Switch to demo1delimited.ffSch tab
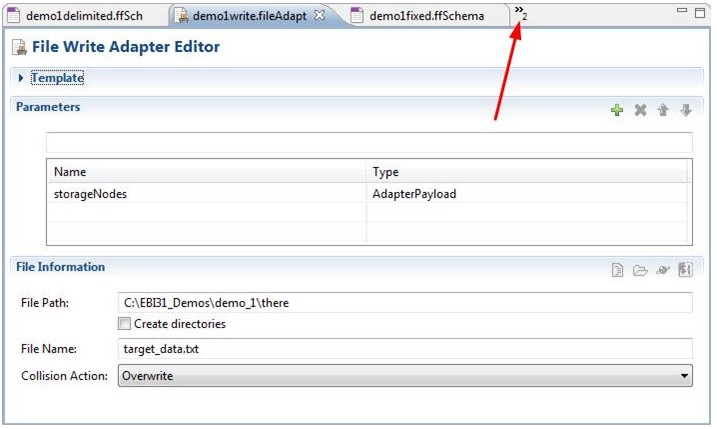Image resolution: width=717 pixels, height=429 pixels. click(85, 16)
